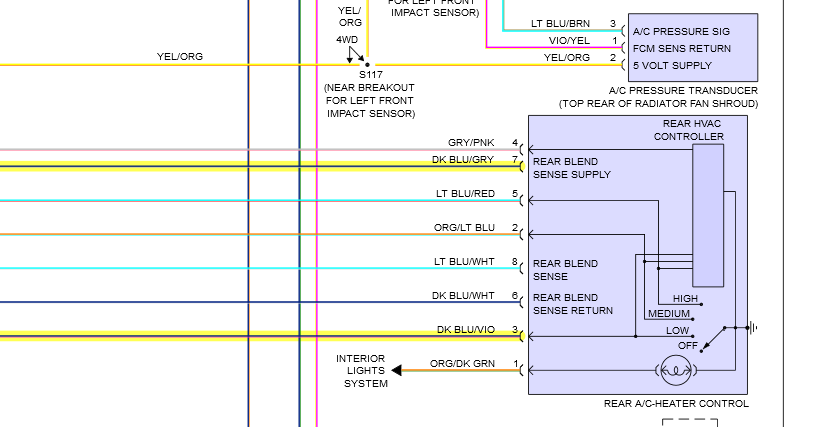Click the black arrow pointing to Interior Lights System

click(x=396, y=370)
